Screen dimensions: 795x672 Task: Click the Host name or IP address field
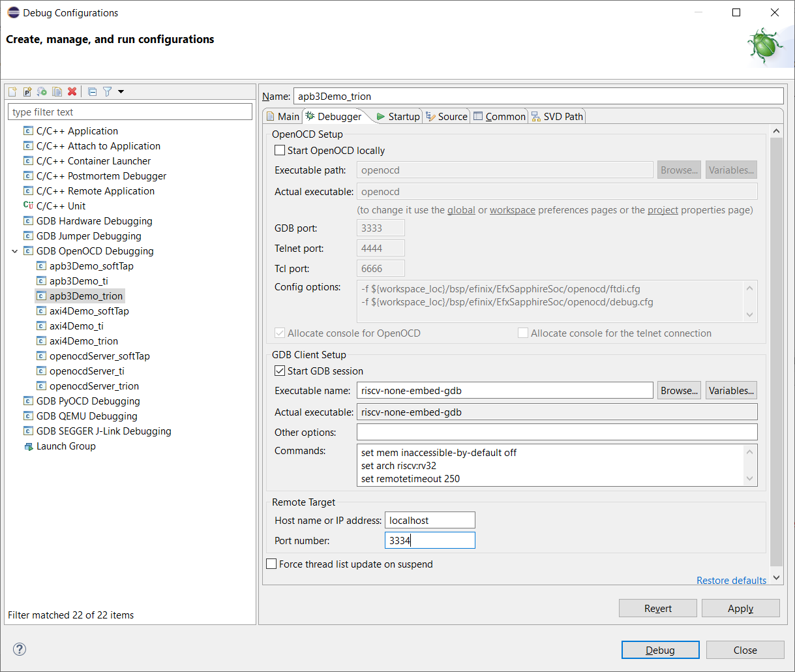click(430, 520)
